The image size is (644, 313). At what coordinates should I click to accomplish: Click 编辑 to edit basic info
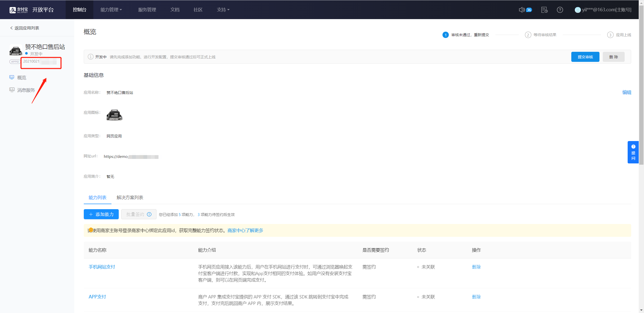tap(626, 92)
